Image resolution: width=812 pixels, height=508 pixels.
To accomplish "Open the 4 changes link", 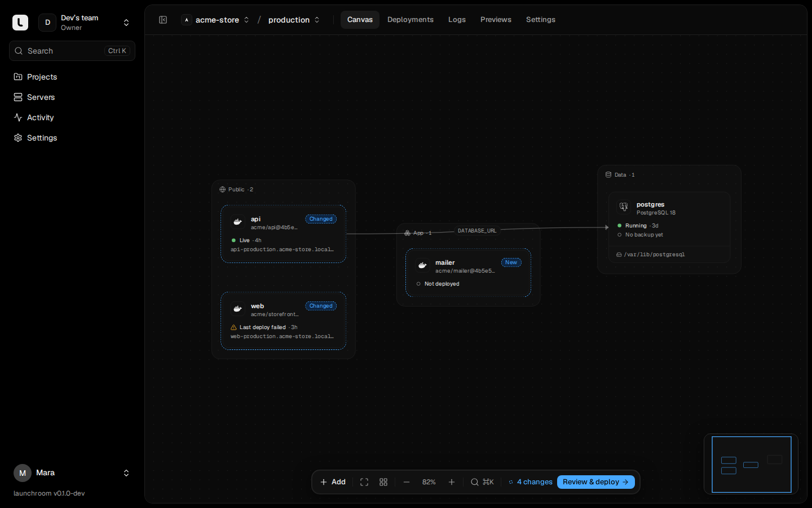I will 530,482.
